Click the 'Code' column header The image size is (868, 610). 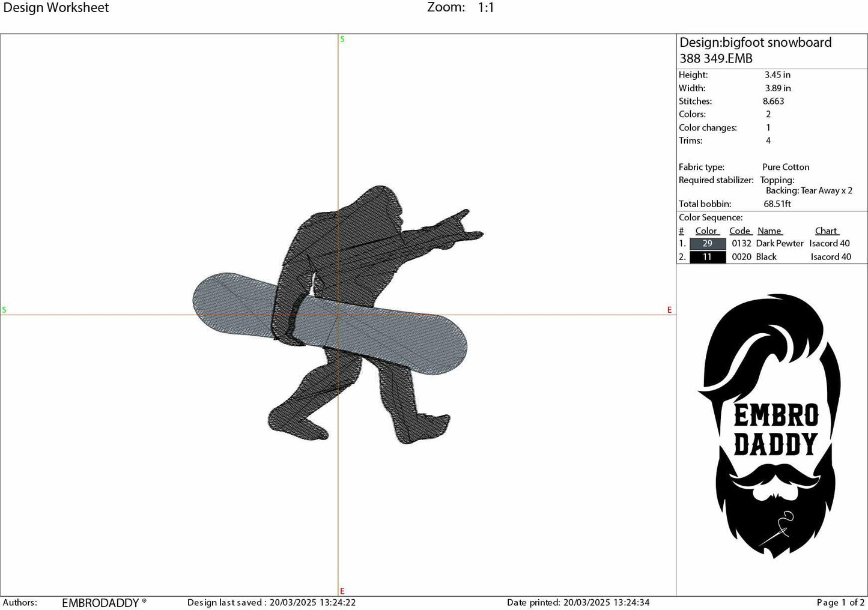[x=740, y=231]
